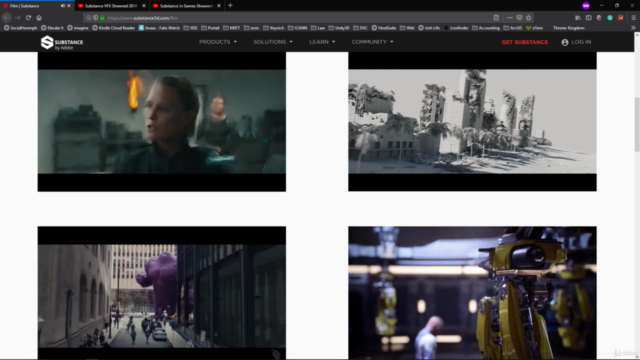Open Irish Life bookmark
This screenshot has width=640, height=360.
coord(429,28)
